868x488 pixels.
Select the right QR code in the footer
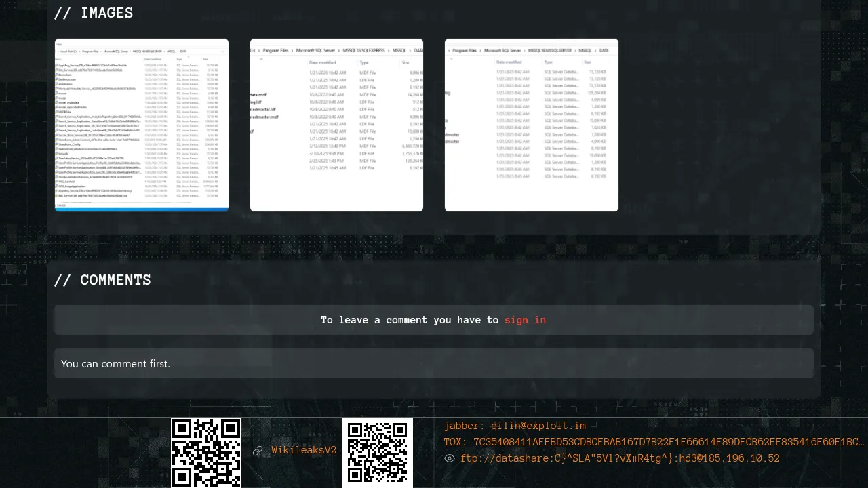378,453
